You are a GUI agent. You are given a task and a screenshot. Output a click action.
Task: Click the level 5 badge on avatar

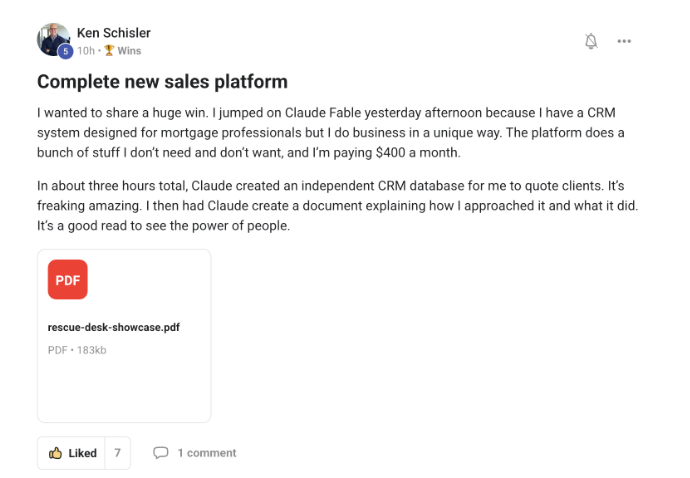point(66,51)
